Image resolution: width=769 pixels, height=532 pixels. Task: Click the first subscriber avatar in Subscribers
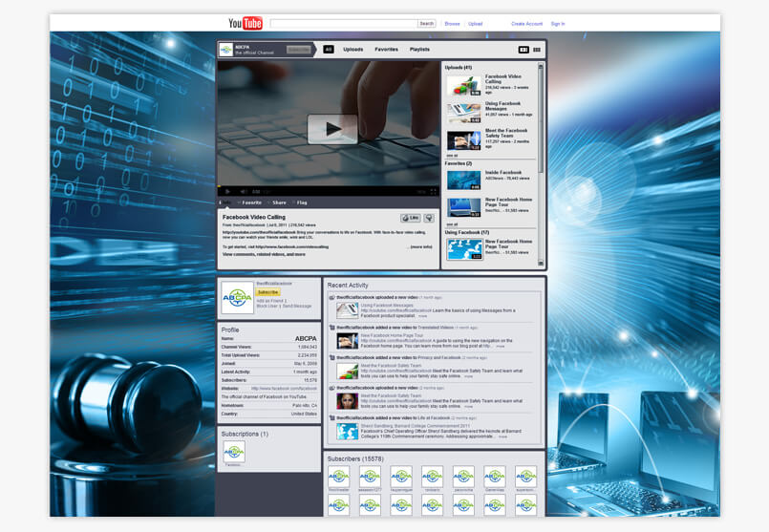click(339, 477)
